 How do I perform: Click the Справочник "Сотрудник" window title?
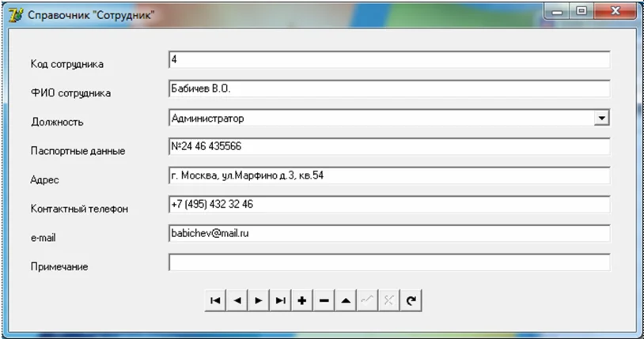pos(91,16)
